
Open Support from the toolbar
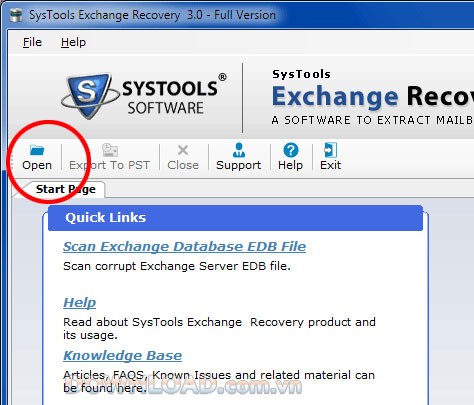pos(238,157)
